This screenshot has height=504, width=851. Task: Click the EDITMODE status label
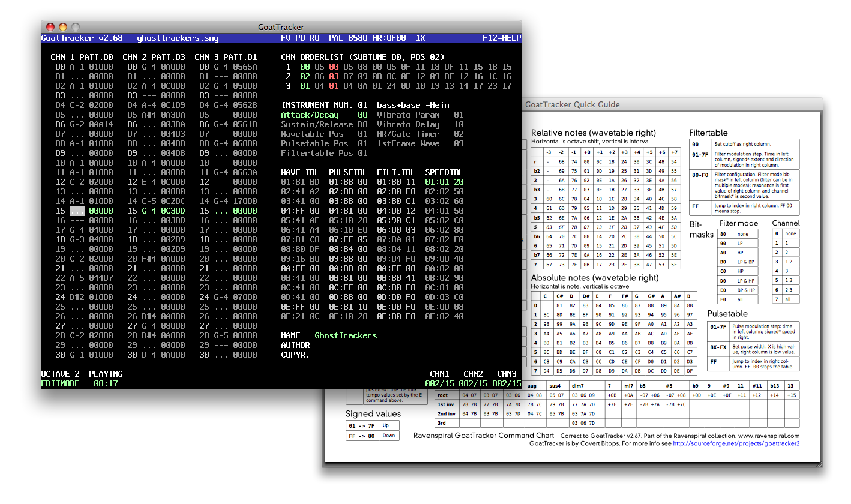[x=60, y=383]
